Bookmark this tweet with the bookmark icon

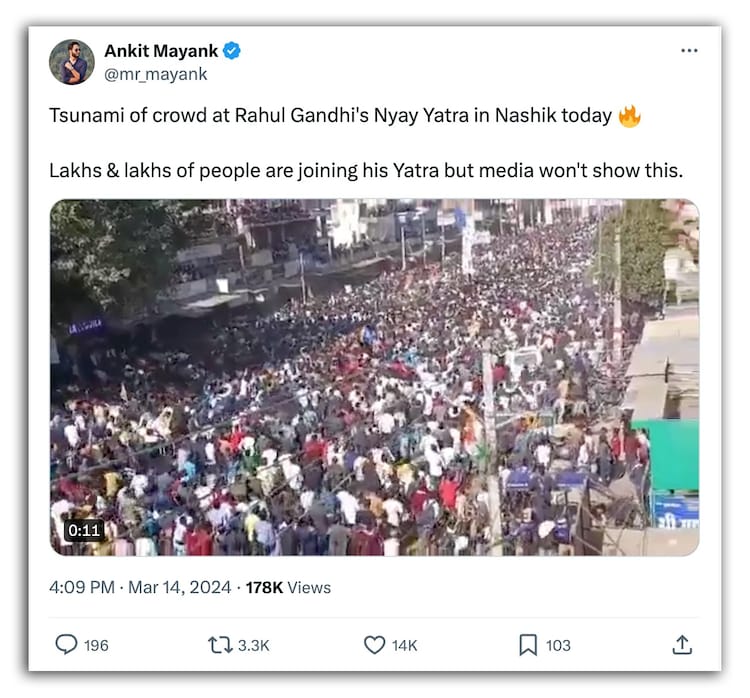528,645
